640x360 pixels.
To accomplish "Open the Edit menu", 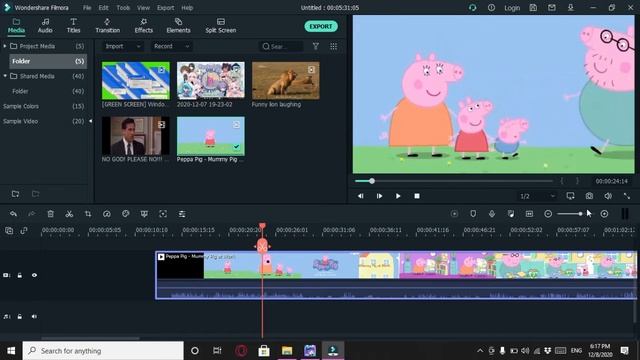I will pos(104,8).
